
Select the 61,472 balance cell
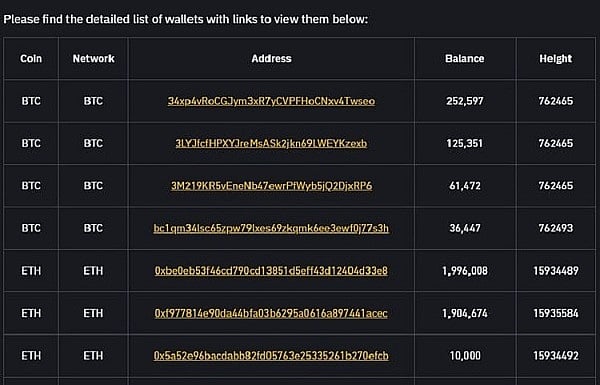pyautogui.click(x=465, y=186)
